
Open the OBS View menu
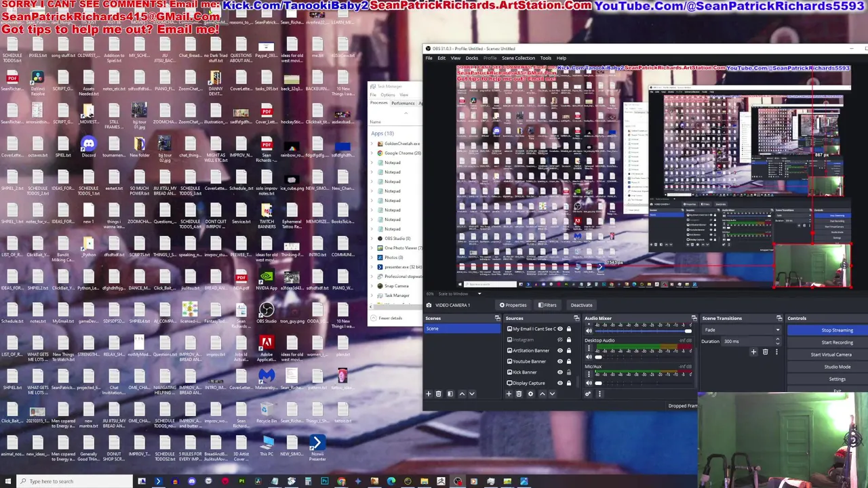click(456, 58)
